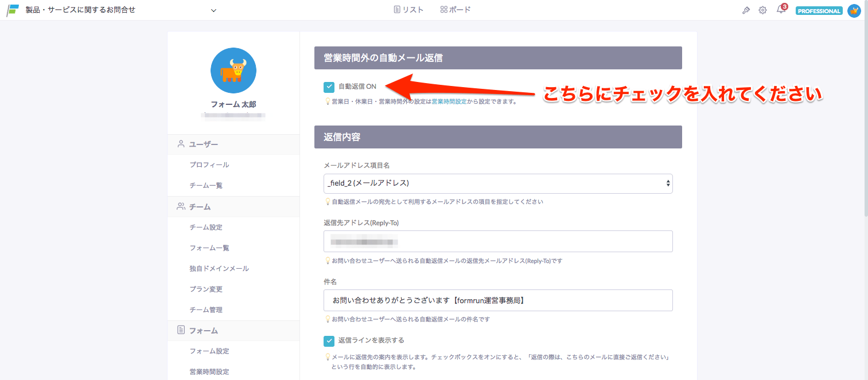Open the settings gear in the header

point(762,10)
